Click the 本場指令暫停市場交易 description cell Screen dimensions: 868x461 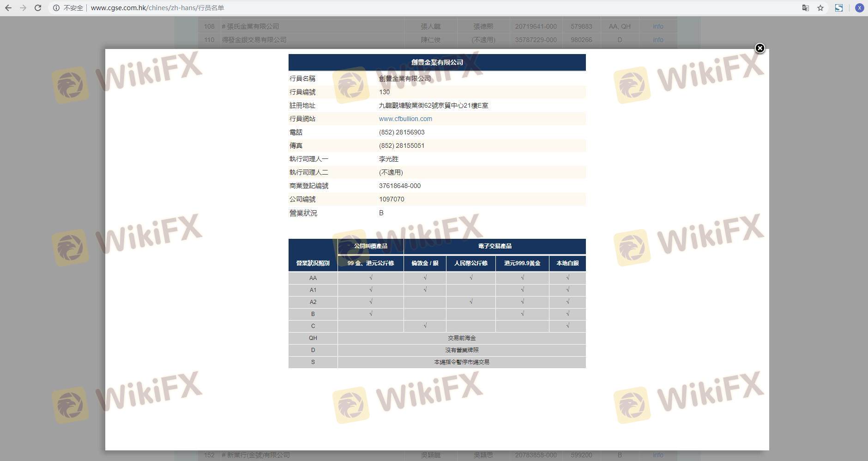(462, 362)
